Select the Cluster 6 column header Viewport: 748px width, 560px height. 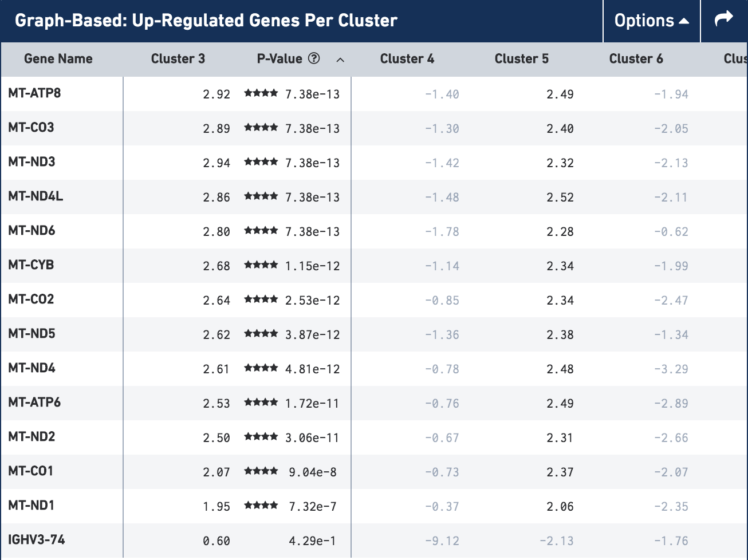[x=636, y=59]
